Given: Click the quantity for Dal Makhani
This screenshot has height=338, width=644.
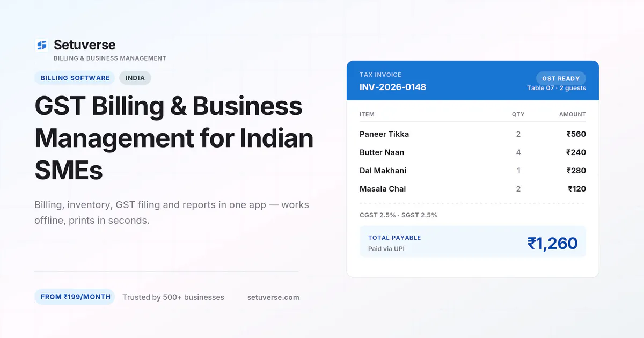Looking at the screenshot, I should pos(518,171).
